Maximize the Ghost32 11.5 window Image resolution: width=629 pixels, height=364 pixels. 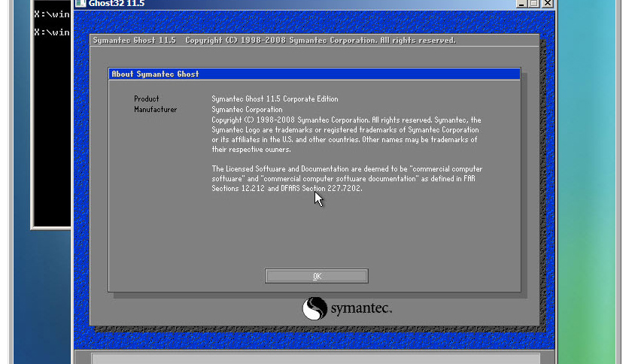[534, 4]
